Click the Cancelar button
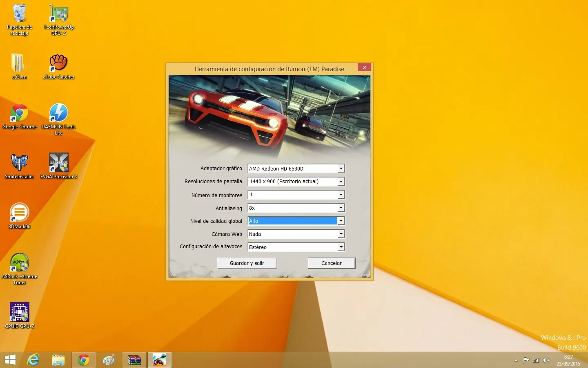The width and height of the screenshot is (588, 368). click(x=332, y=263)
